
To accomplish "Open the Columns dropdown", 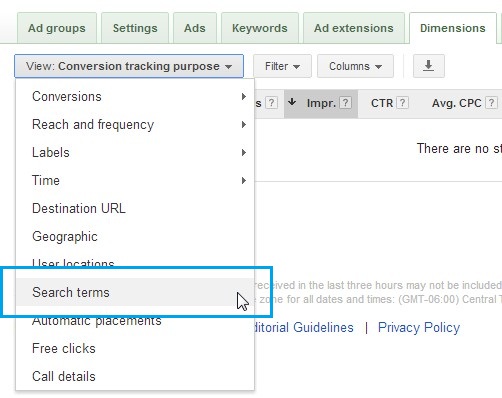I will pos(355,66).
